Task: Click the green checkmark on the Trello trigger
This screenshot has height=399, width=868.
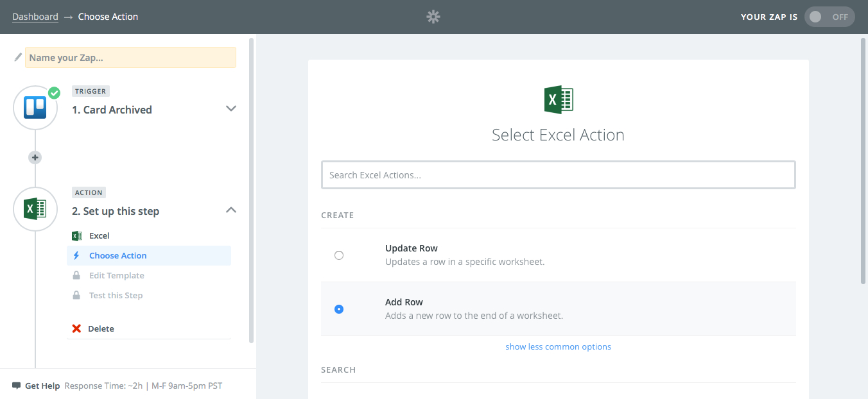Action: [x=54, y=93]
